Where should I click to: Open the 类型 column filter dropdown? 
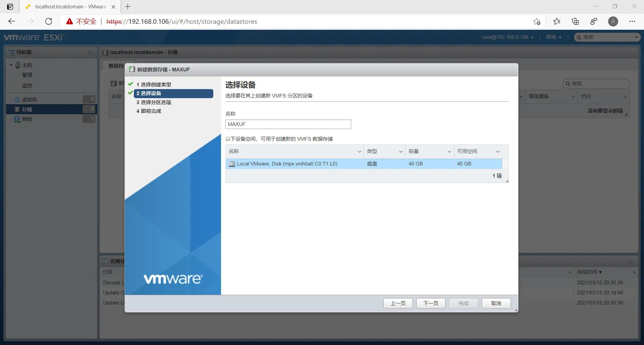tap(400, 151)
